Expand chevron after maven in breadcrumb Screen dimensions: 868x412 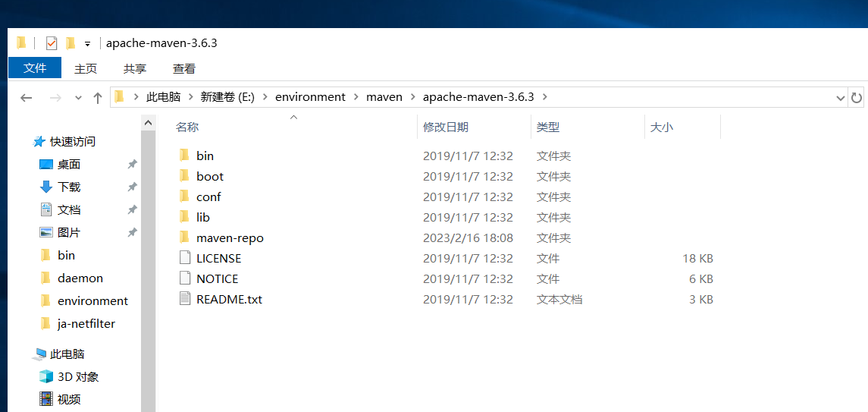point(412,97)
